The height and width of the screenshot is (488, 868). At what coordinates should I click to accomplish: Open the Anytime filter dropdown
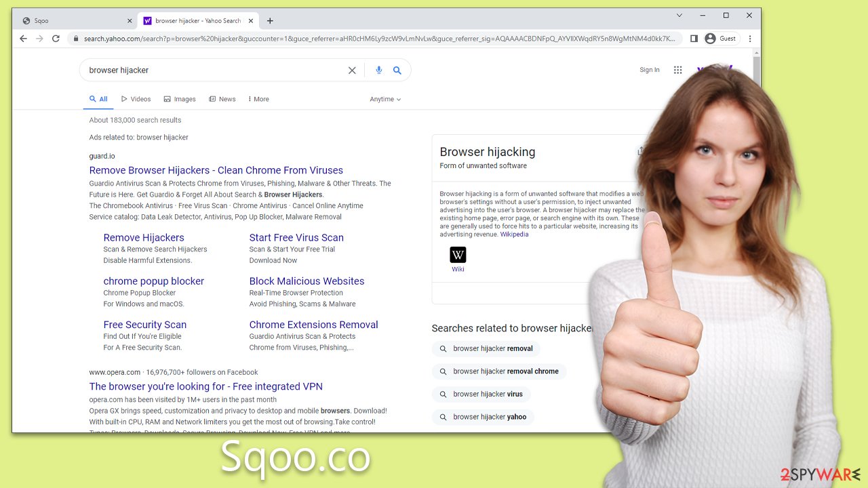tap(385, 99)
